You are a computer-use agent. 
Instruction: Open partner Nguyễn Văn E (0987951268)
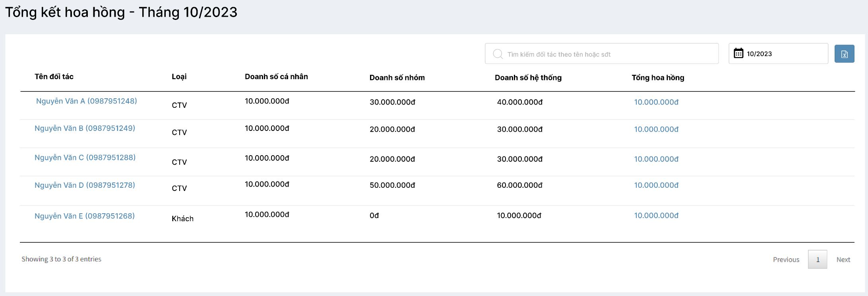point(85,216)
